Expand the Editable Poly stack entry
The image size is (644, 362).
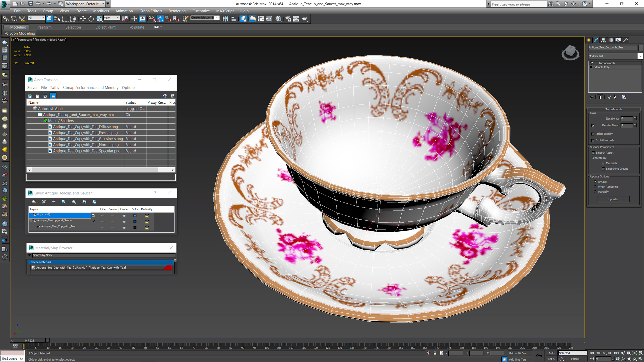[591, 67]
